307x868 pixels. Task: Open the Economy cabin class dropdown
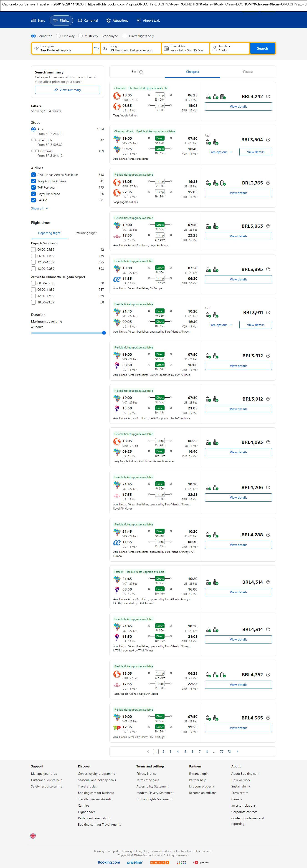pyautogui.click(x=110, y=36)
